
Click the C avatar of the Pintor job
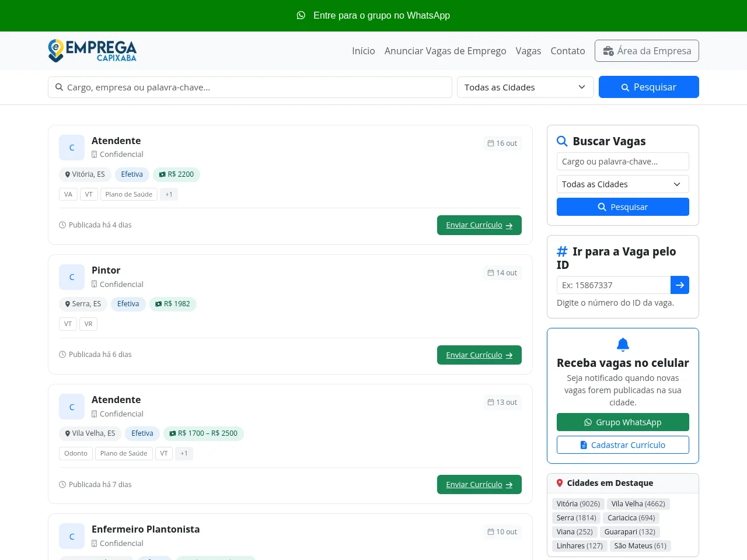coord(72,277)
